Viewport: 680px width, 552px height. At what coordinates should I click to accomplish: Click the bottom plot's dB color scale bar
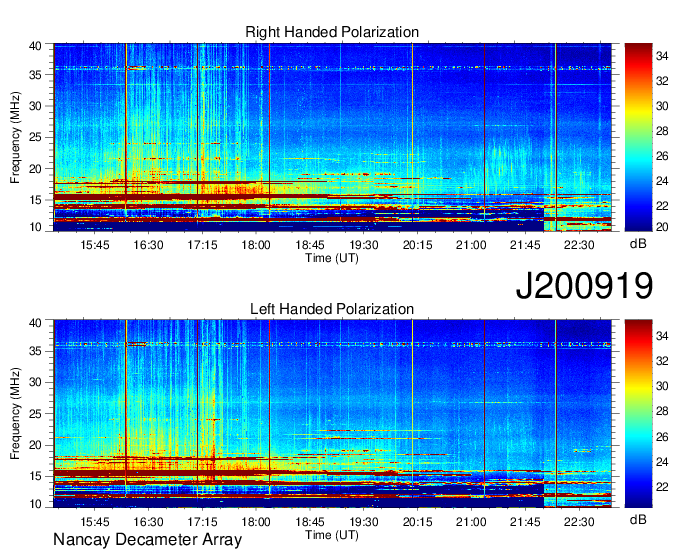[638, 414]
